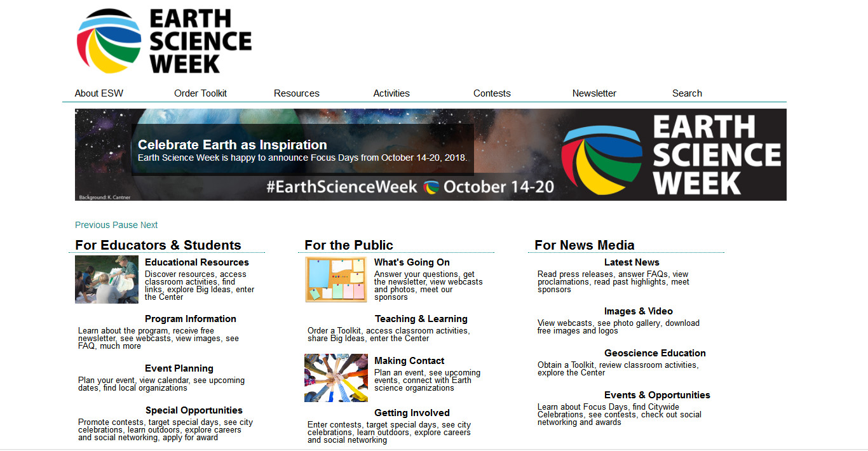Screen dimensions: 868x451
Task: Open the About ESW menu
Action: click(99, 93)
